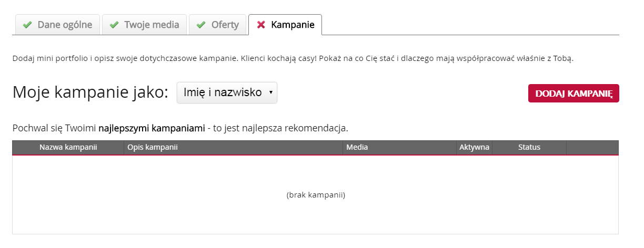
Task: Expand dropdown using its small arrow
Action: tap(270, 92)
